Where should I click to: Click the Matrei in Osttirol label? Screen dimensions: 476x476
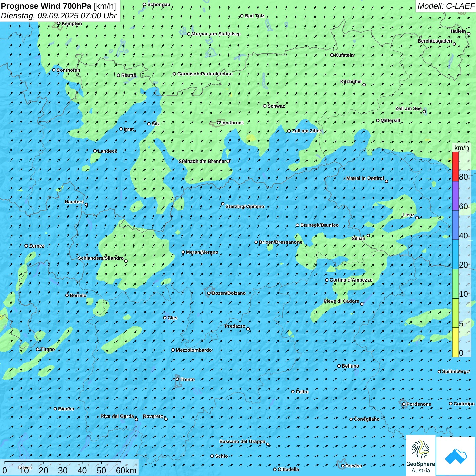point(365,178)
